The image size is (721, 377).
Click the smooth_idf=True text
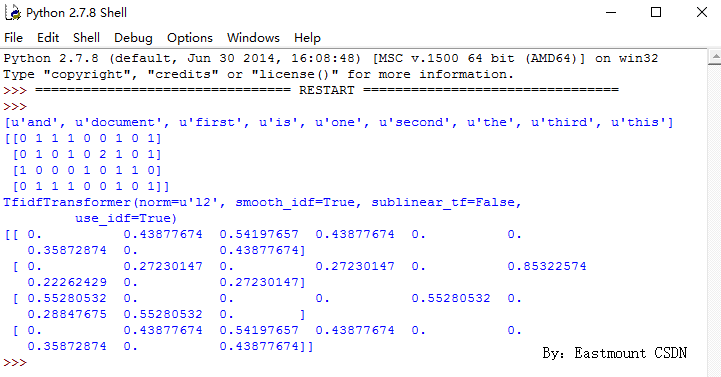tap(295, 202)
